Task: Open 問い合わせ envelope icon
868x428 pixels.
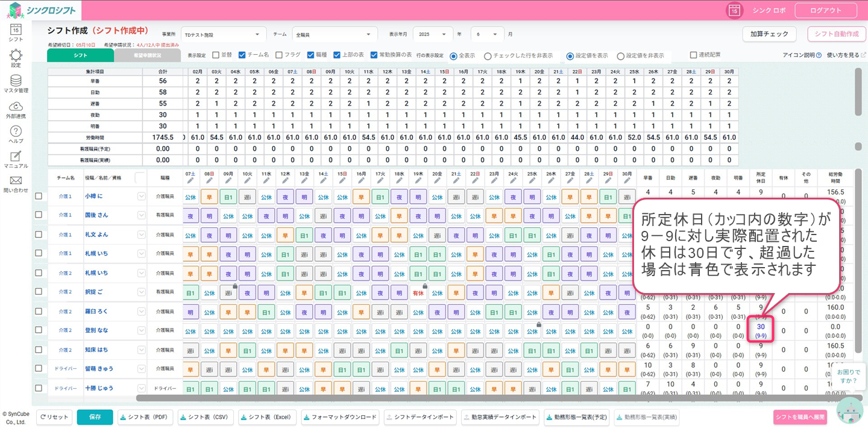Action: (x=16, y=180)
